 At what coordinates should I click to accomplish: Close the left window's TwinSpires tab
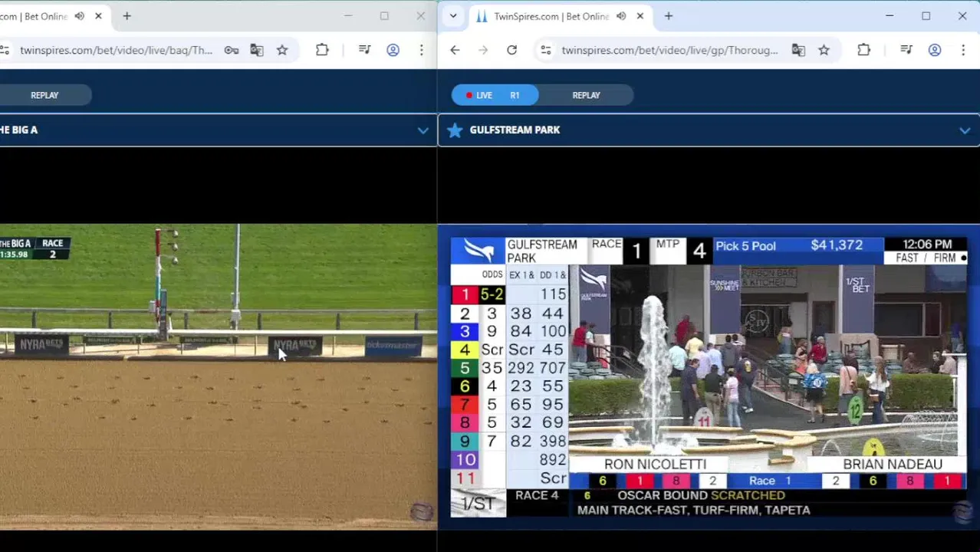98,16
